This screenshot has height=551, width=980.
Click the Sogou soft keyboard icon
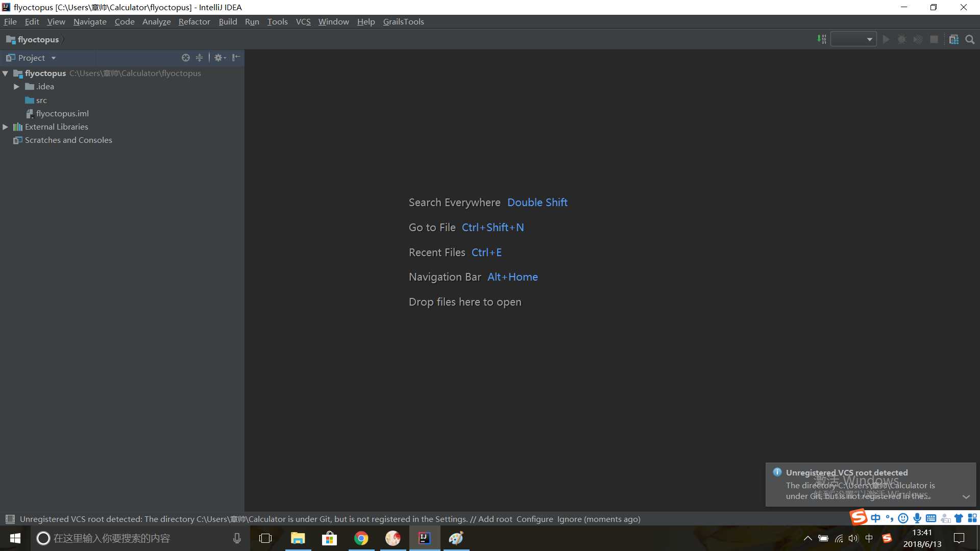[931, 518]
